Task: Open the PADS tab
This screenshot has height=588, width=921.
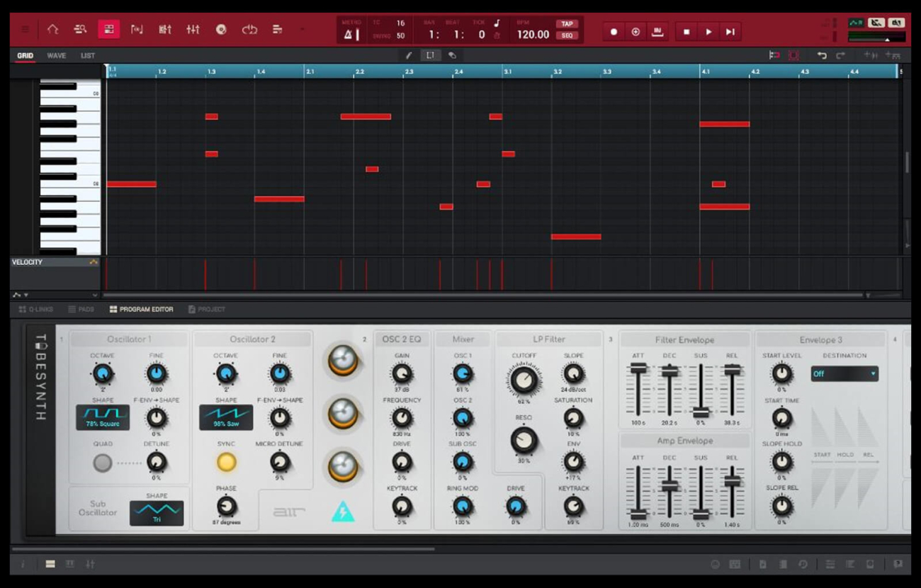Action: pyautogui.click(x=81, y=310)
